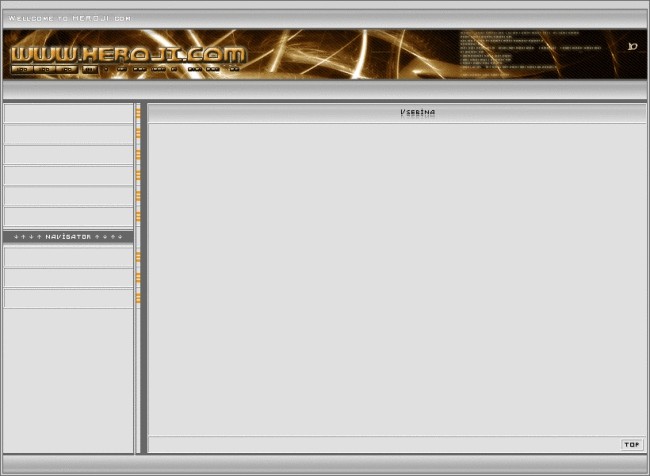
Task: Click the blank menu box directly above Navigator
Action: [68, 216]
